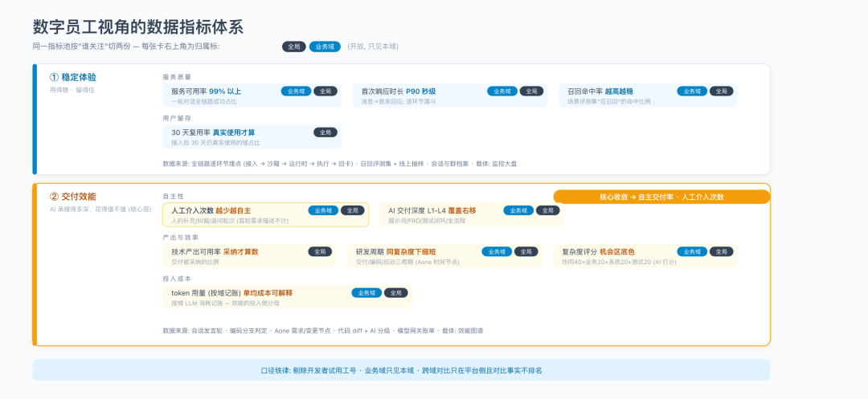
Task: Click the 服务质量 group label
Action: tap(177, 77)
